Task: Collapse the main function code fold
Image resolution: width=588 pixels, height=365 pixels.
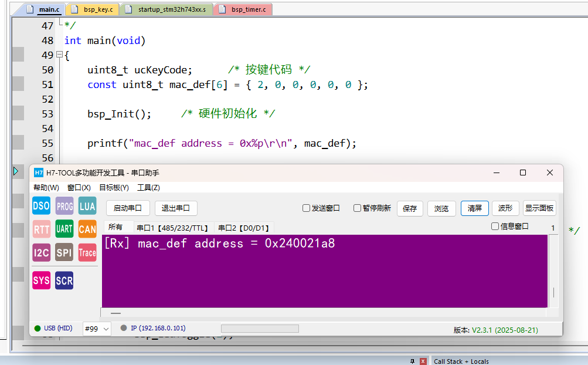Action: 59,55
